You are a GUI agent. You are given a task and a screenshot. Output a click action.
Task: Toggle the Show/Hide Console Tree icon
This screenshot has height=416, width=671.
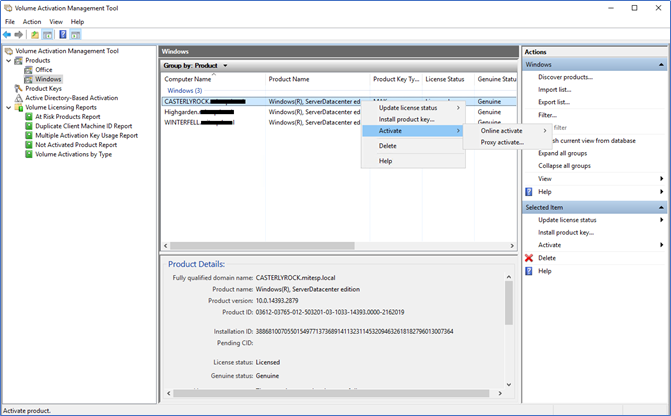point(48,35)
